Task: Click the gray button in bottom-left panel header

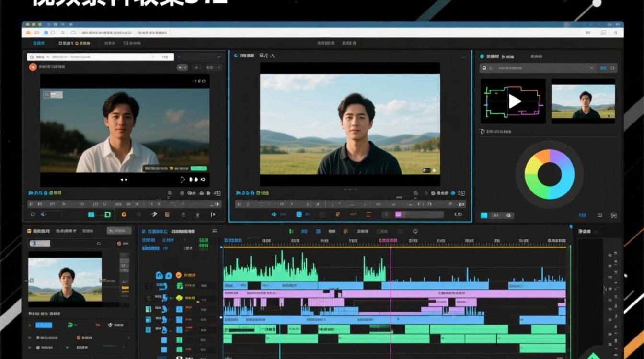Action: click(119, 231)
